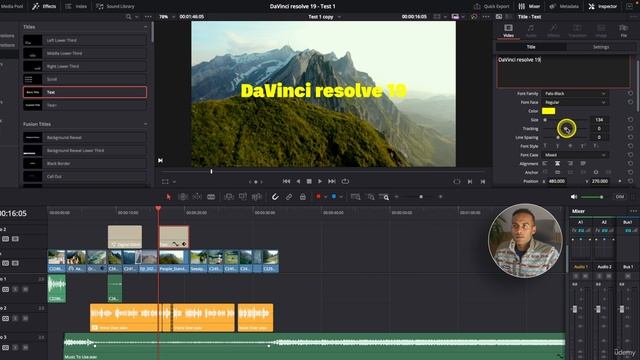Image resolution: width=640 pixels, height=360 pixels.
Task: Click the Play forward button
Action: coord(320,181)
